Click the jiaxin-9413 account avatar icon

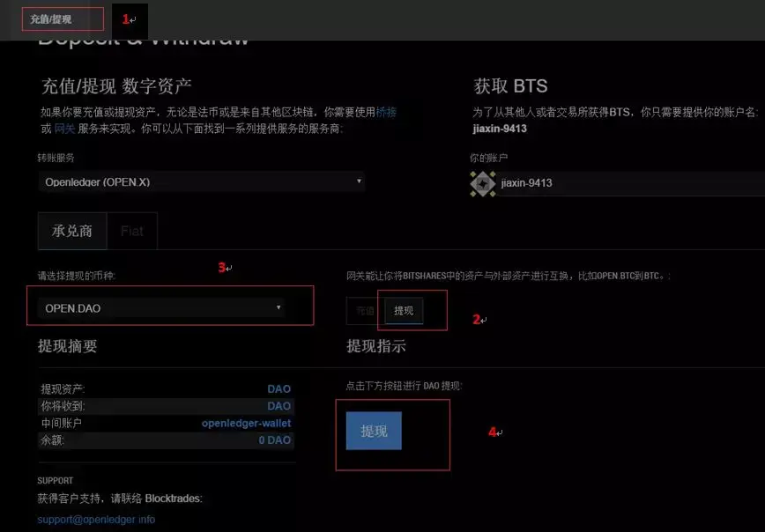pyautogui.click(x=482, y=185)
